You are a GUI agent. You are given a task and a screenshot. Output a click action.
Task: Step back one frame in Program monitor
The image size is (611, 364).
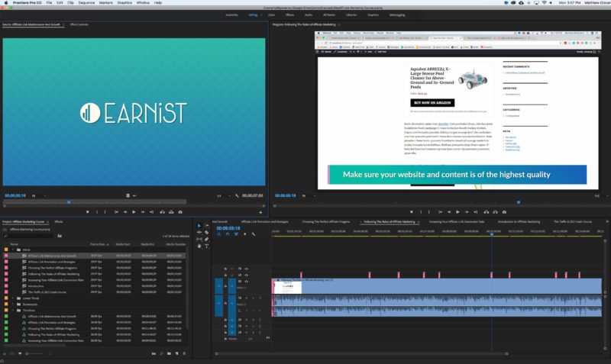pos(449,212)
